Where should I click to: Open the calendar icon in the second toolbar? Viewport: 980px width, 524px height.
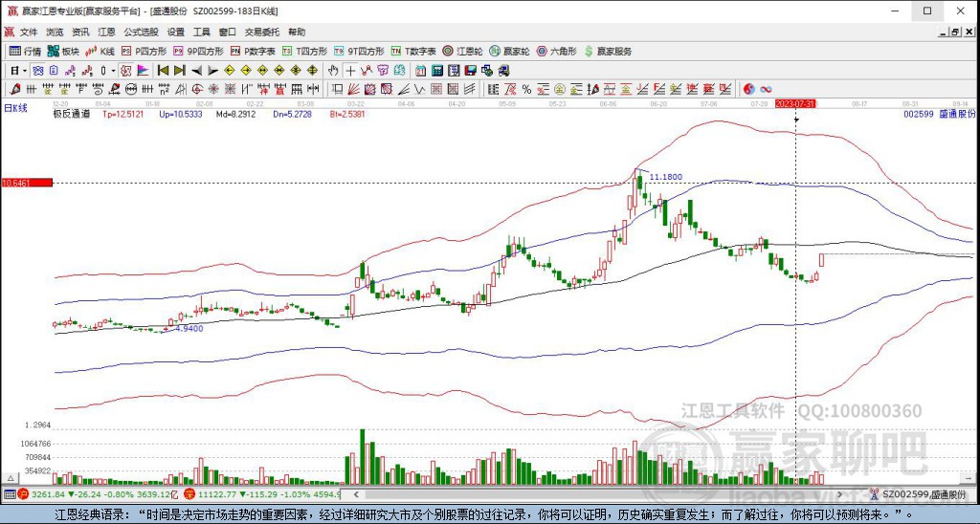click(420, 71)
